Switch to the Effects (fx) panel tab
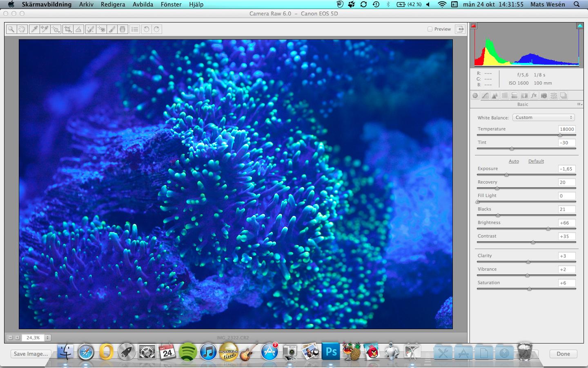The image size is (588, 368). click(534, 96)
